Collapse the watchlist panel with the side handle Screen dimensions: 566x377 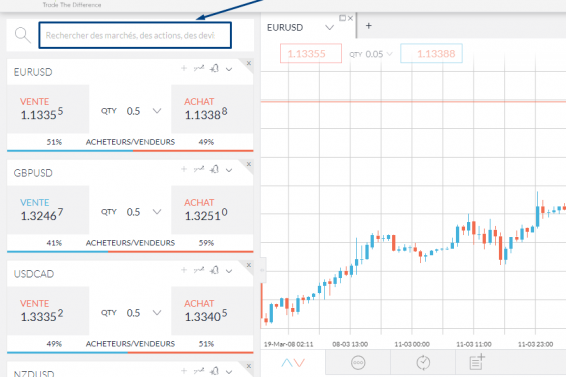(x=263, y=270)
